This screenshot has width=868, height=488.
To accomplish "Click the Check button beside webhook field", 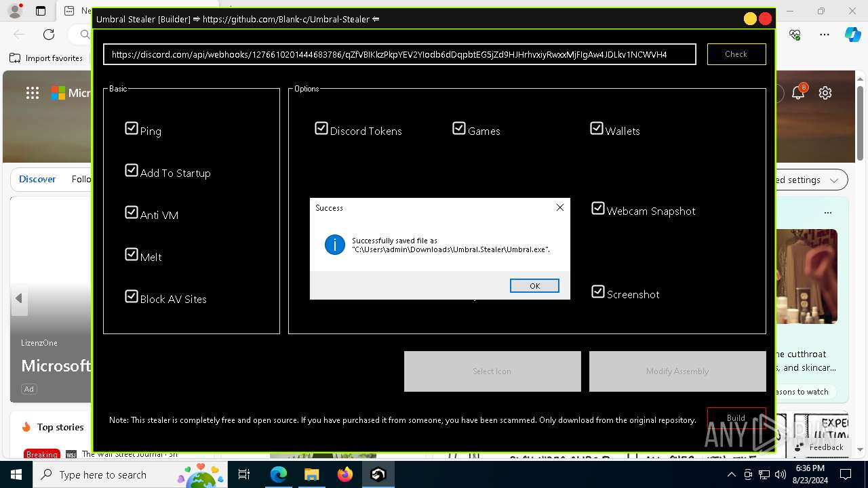I will point(736,54).
